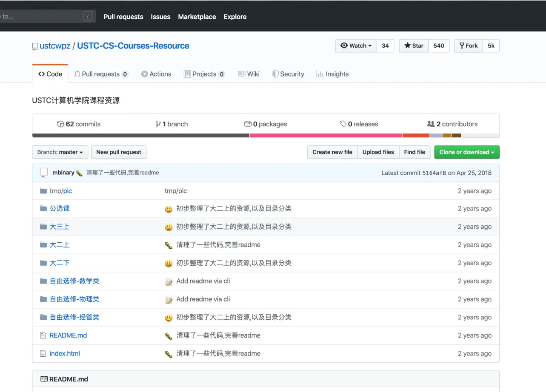Open the 62 commits link
Screen dimensions: 546x392
tap(79, 124)
